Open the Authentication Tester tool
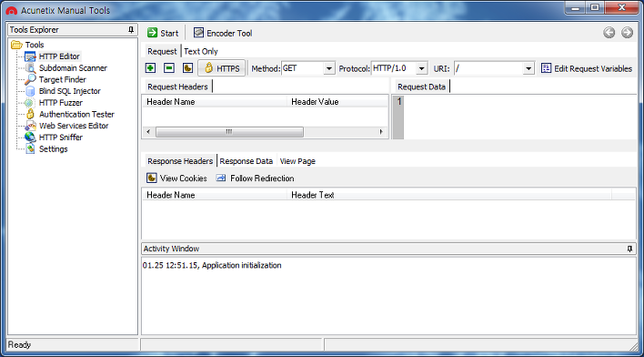The height and width of the screenshot is (357, 644). coord(76,115)
